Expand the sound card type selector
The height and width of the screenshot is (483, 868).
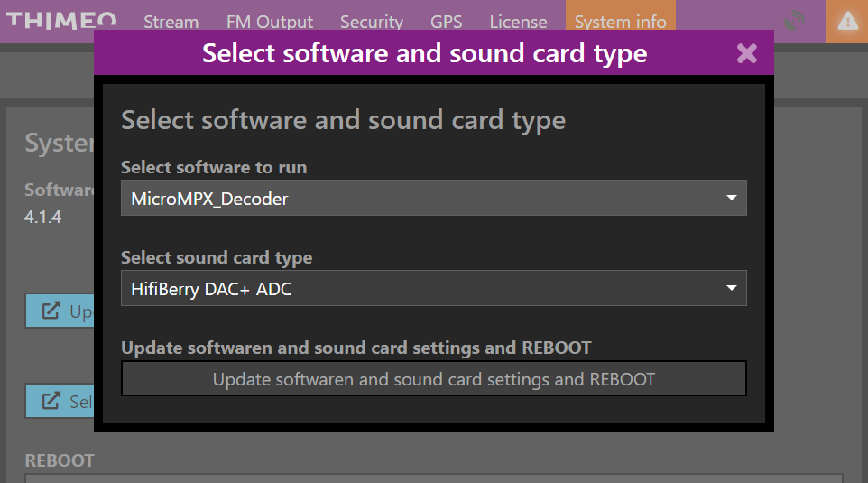pyautogui.click(x=433, y=289)
